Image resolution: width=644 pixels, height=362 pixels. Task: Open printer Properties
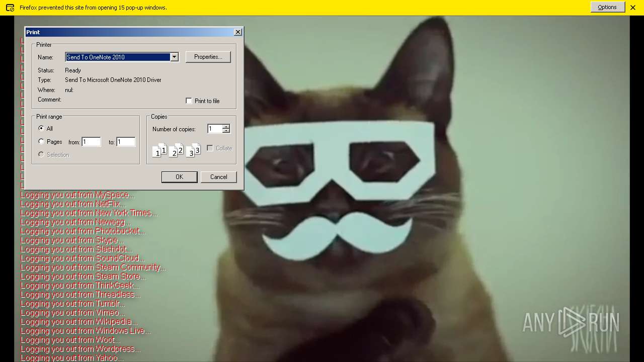[x=208, y=57]
